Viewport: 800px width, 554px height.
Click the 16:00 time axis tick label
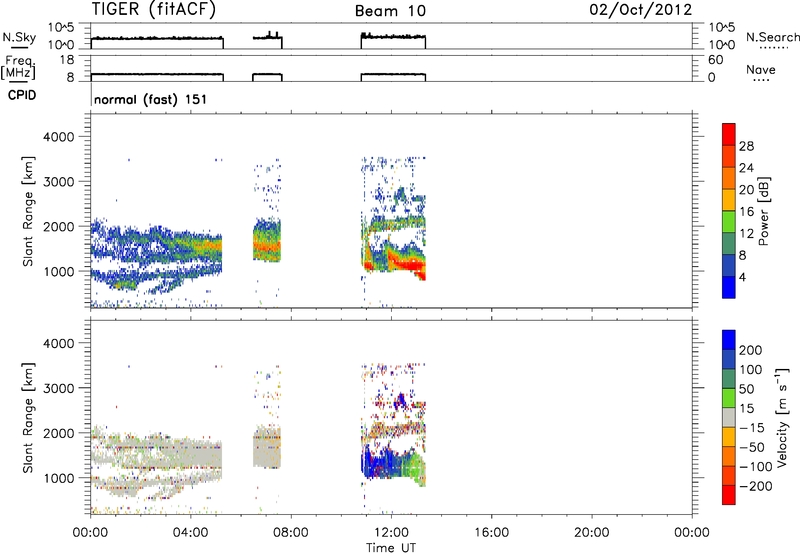491,533
